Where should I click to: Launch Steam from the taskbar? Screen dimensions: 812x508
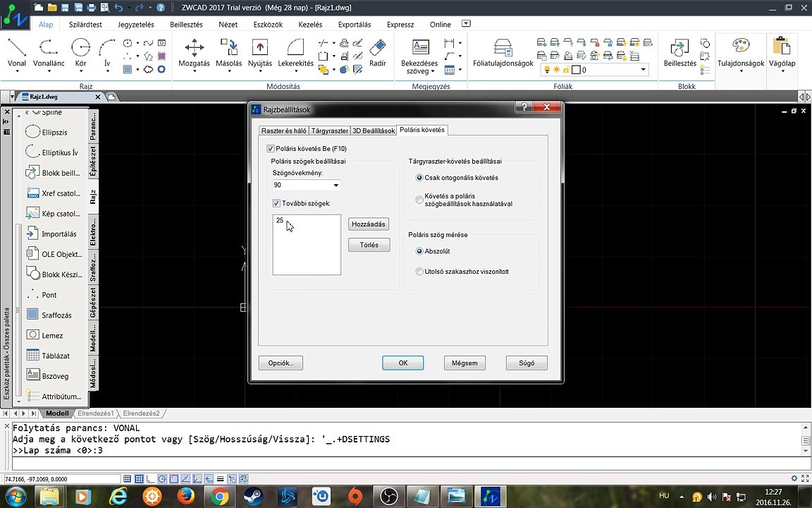click(x=253, y=497)
